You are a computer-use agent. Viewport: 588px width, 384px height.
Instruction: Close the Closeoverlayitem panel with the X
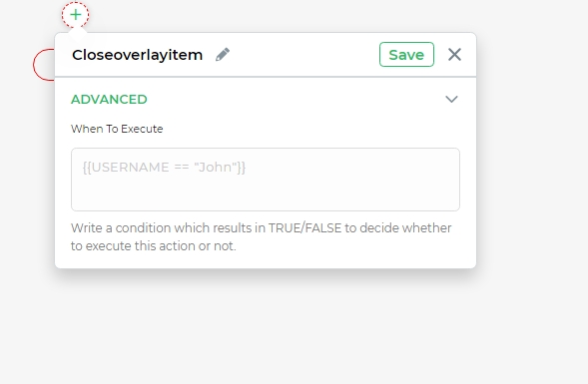[x=454, y=55]
